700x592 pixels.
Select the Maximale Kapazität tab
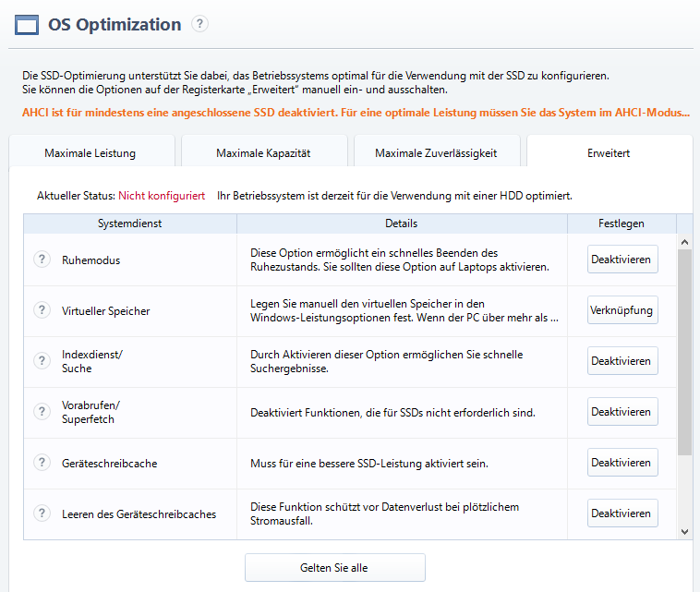(x=263, y=152)
